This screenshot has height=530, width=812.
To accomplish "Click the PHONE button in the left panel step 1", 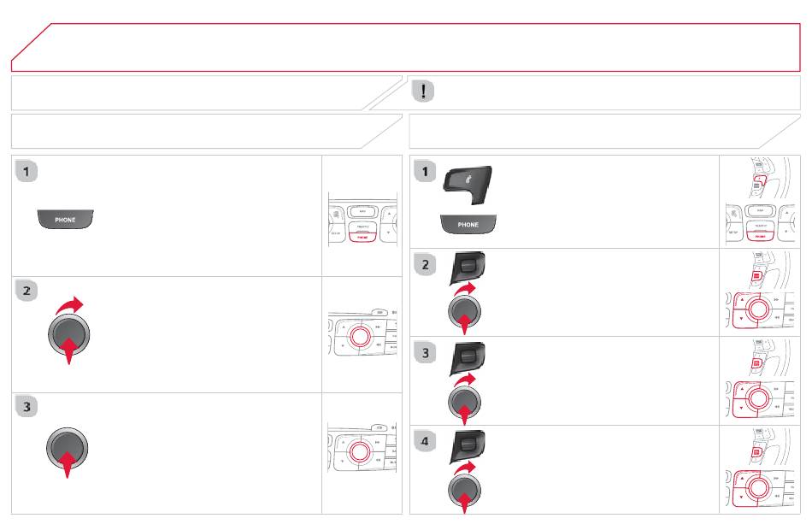I will tap(65, 219).
